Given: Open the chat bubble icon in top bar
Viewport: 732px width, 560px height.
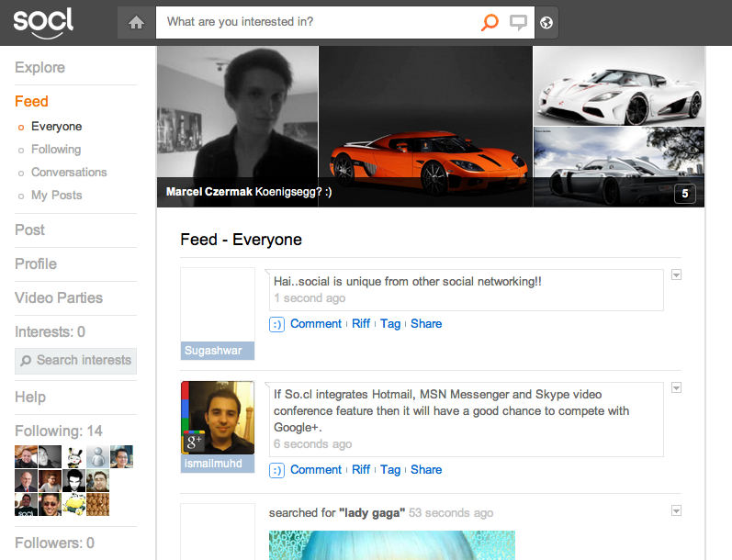Looking at the screenshot, I should (519, 23).
